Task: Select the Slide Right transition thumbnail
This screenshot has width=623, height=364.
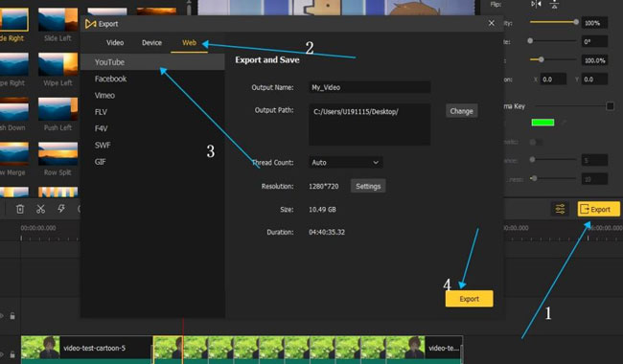Action: [x=13, y=20]
